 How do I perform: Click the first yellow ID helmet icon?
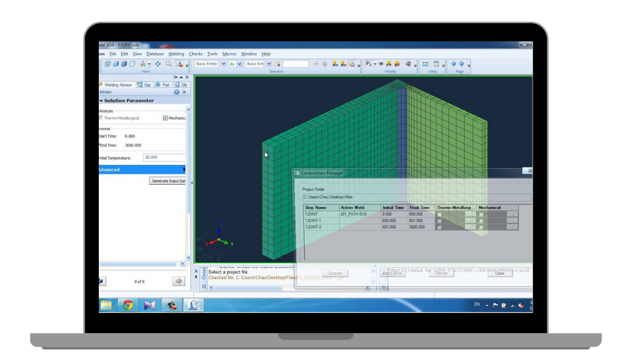coord(335,64)
